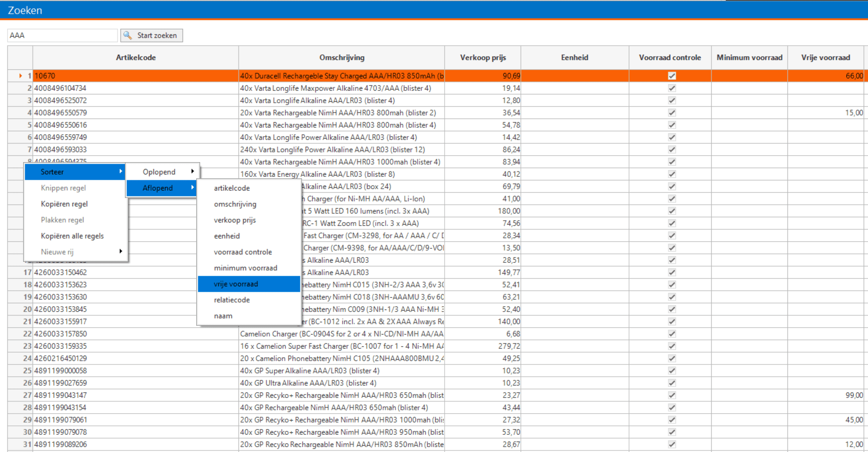The image size is (868, 452).
Task: Toggle Voorraad controle checkbox for article 4891199000058
Action: coord(672,370)
